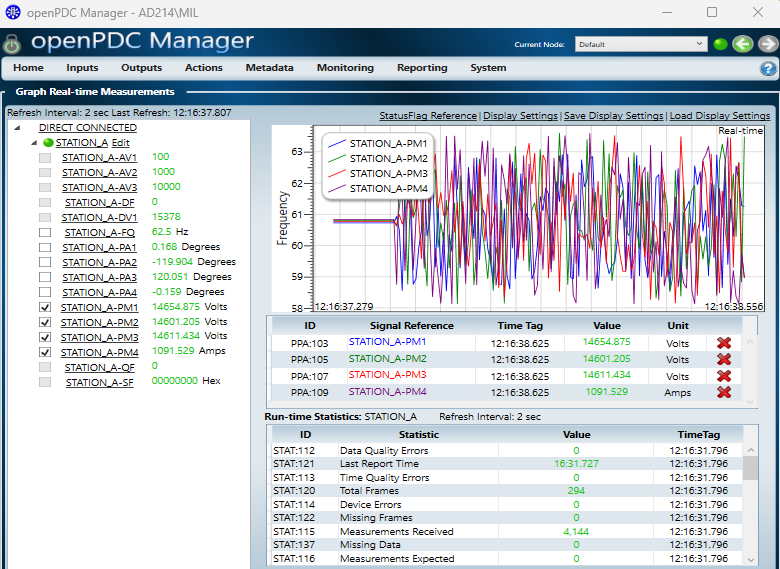This screenshot has width=780, height=569.
Task: Remove PPA:109 STATION_A-PM4 using the red X
Action: [724, 393]
